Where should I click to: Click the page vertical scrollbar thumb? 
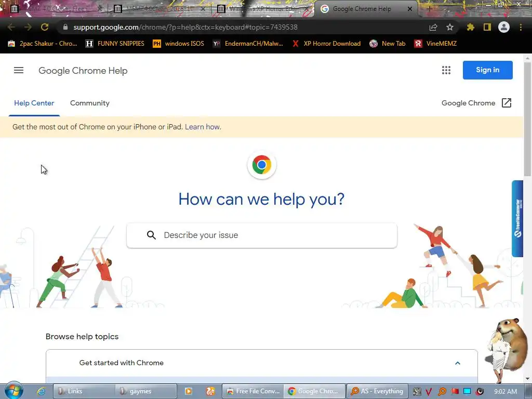point(527,119)
